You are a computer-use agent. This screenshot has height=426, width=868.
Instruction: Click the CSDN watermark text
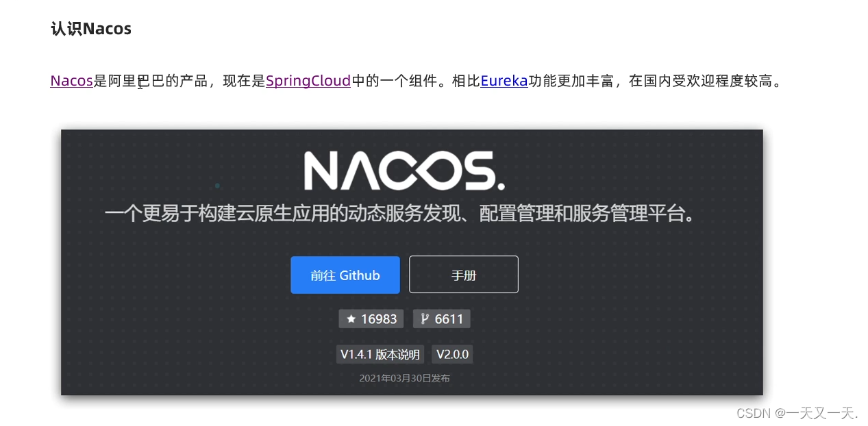click(x=754, y=413)
